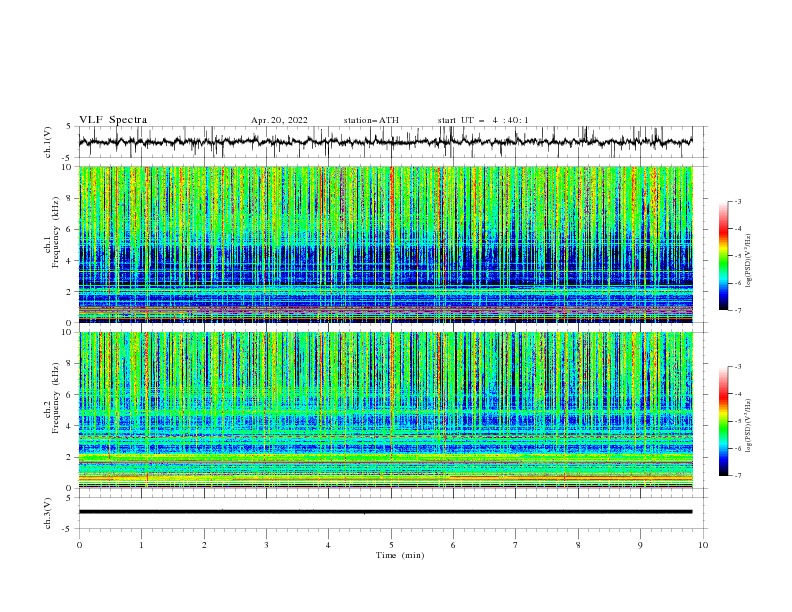Click the time axis tick label "5"
Viewport: 792px width, 612px height.
[391, 545]
